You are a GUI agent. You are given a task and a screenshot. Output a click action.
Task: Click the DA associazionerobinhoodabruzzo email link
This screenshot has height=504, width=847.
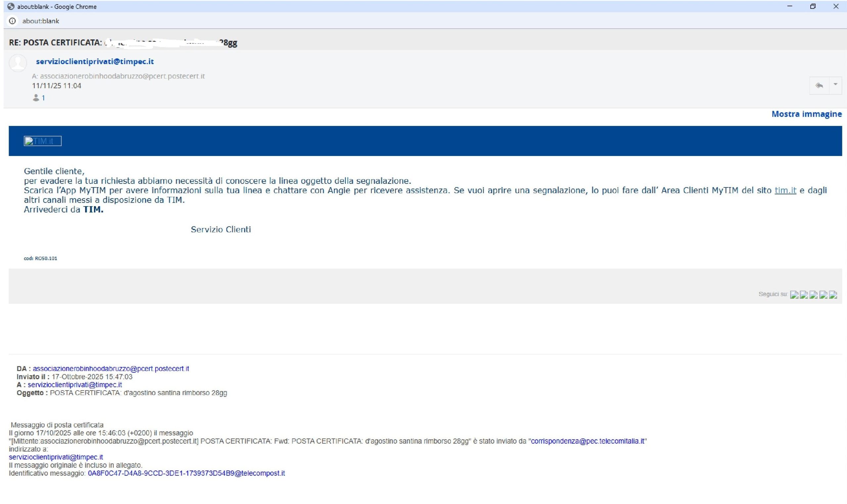pos(111,368)
